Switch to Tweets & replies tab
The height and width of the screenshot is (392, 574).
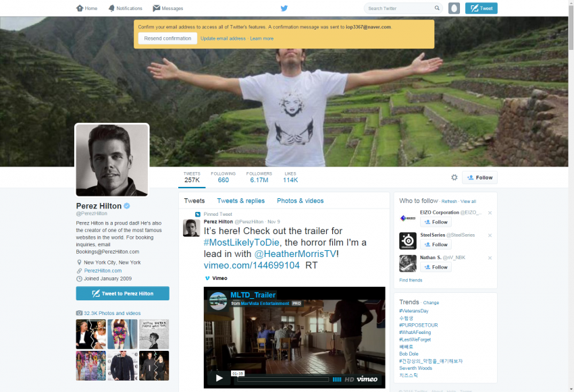pos(240,200)
